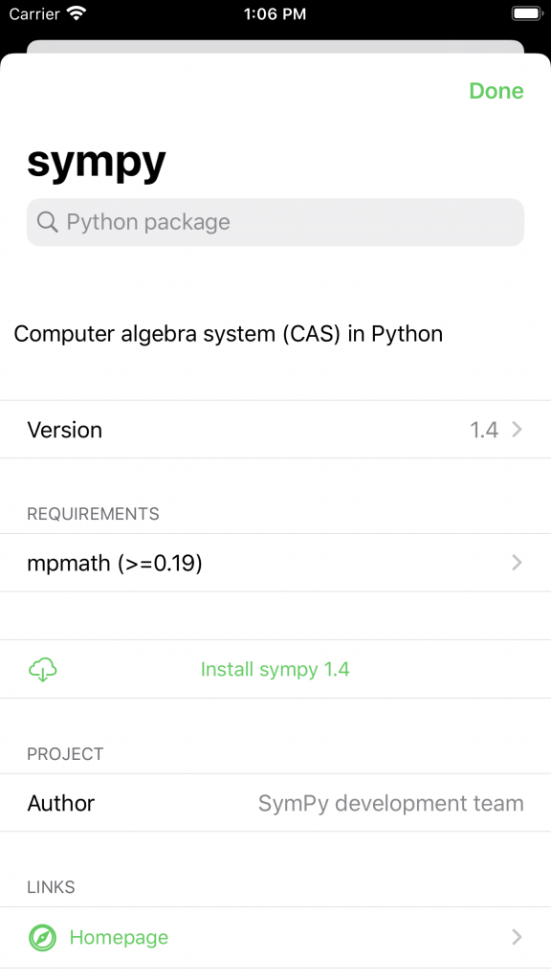
Task: Tap the Carrier signal indicator
Action: (x=33, y=13)
